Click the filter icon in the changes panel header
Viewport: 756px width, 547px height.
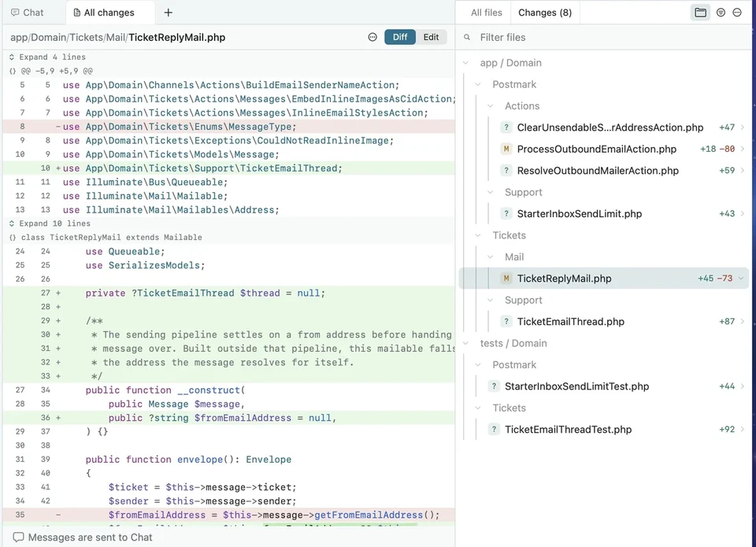tap(721, 13)
